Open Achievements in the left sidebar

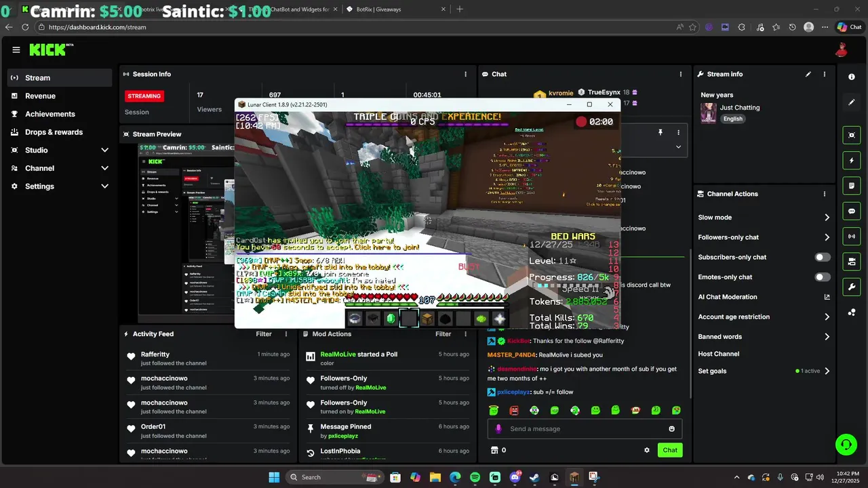coord(60,114)
